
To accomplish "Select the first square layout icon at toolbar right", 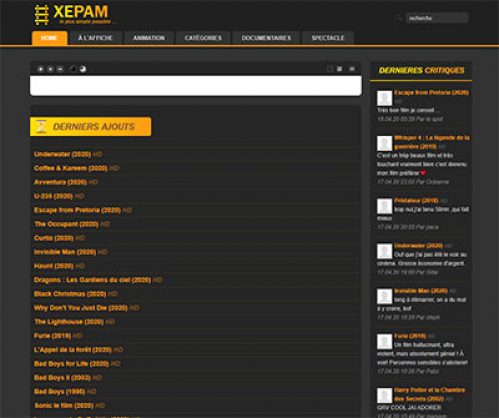I will pyautogui.click(x=330, y=69).
